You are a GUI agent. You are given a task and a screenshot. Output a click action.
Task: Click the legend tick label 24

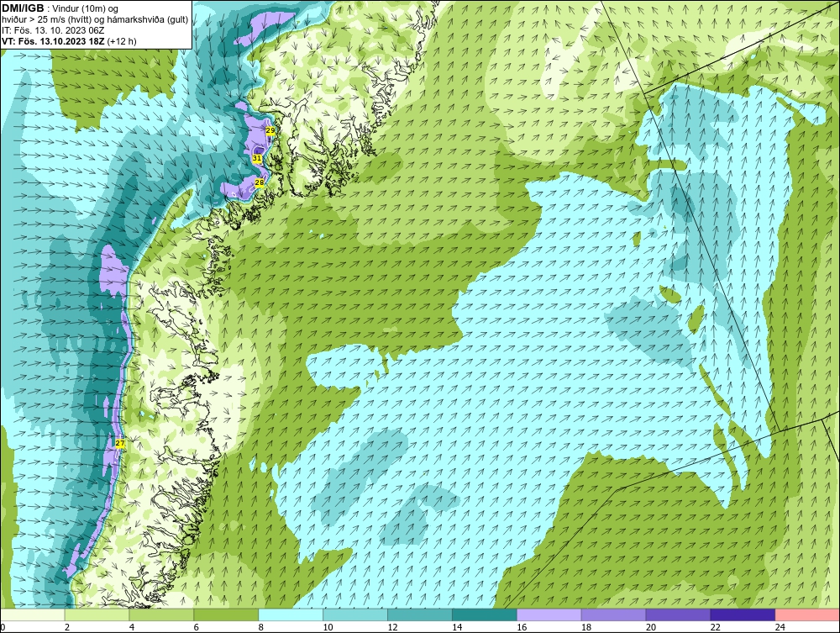click(780, 627)
